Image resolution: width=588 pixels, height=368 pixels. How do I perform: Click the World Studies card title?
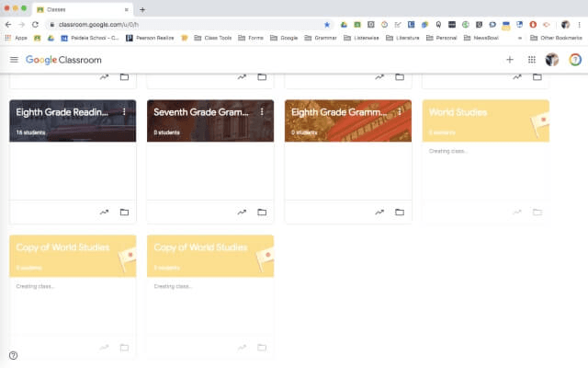458,112
